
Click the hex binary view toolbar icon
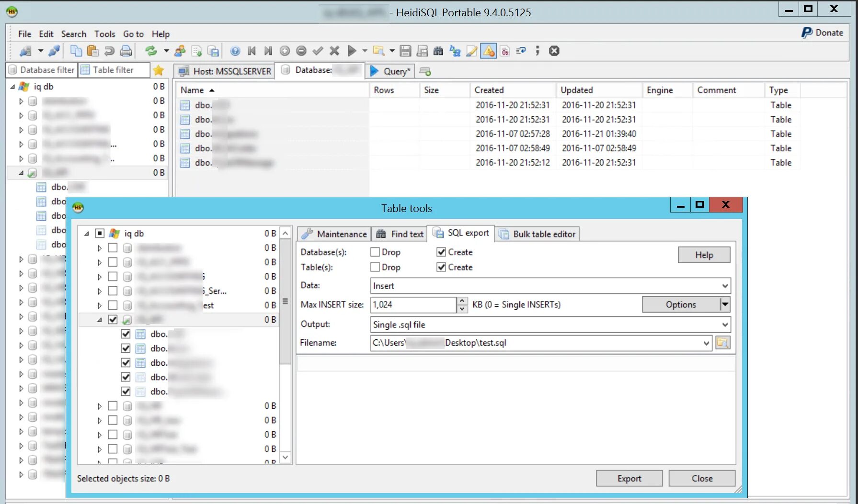coord(505,51)
